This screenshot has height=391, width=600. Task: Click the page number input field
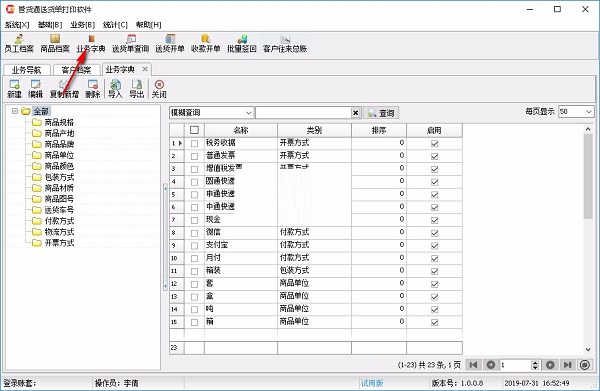coord(516,365)
